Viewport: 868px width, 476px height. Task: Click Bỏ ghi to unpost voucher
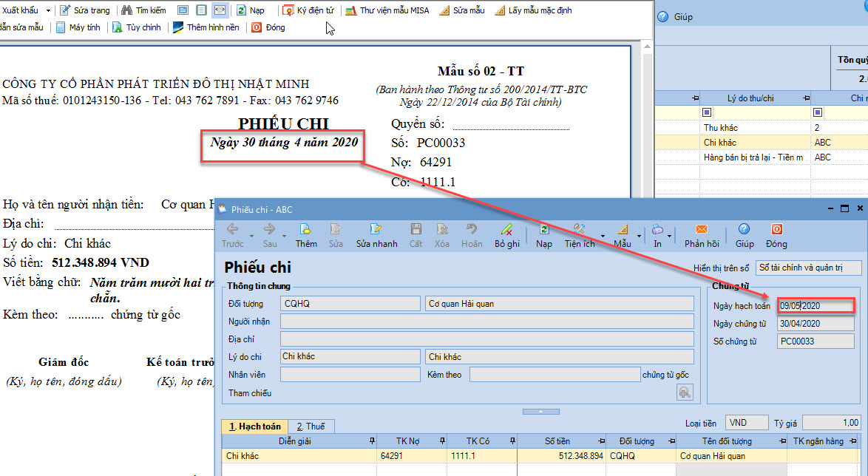pos(507,235)
